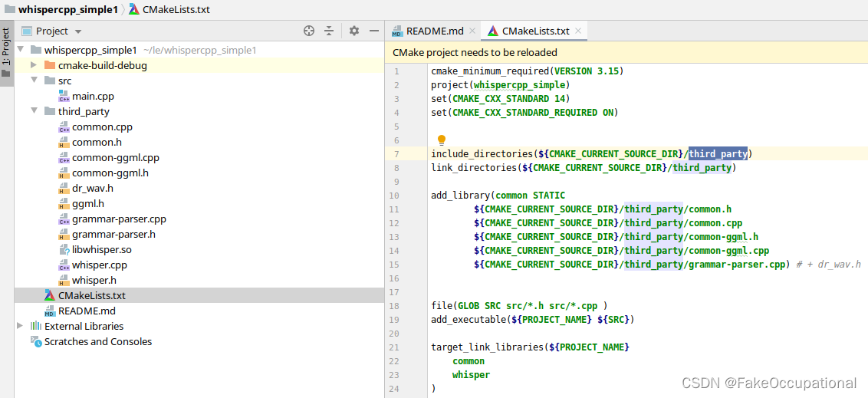Click the '# + dr_wav.h' comment

tap(829, 265)
